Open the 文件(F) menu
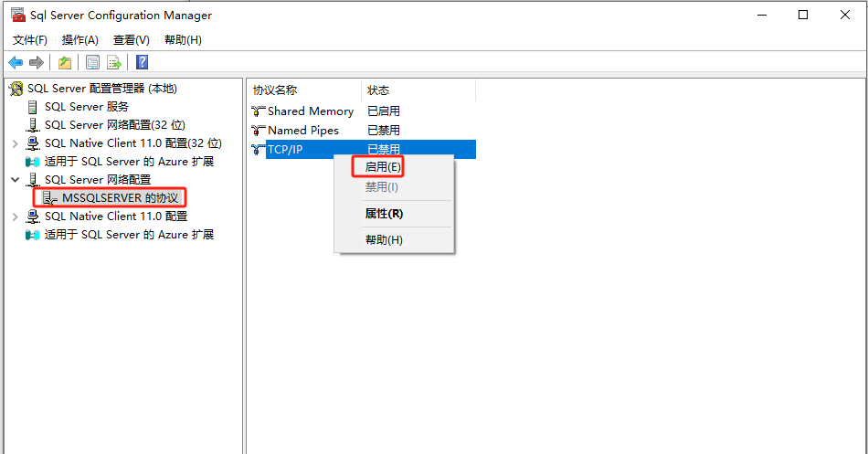868x454 pixels. point(30,40)
